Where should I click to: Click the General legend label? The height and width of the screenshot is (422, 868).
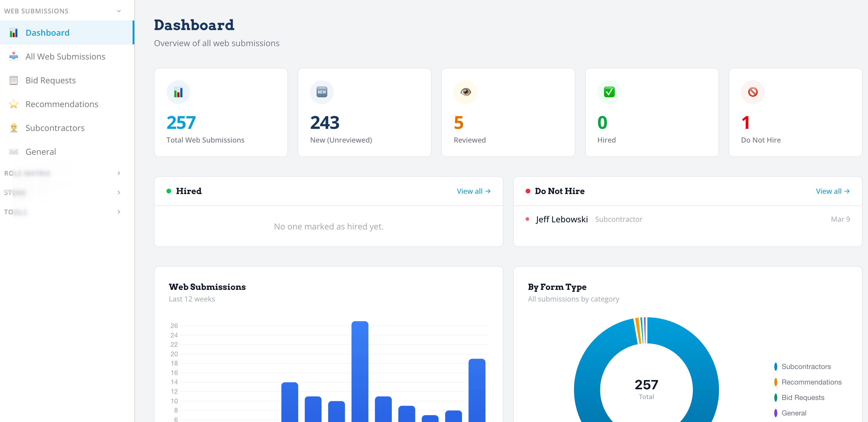click(x=793, y=413)
